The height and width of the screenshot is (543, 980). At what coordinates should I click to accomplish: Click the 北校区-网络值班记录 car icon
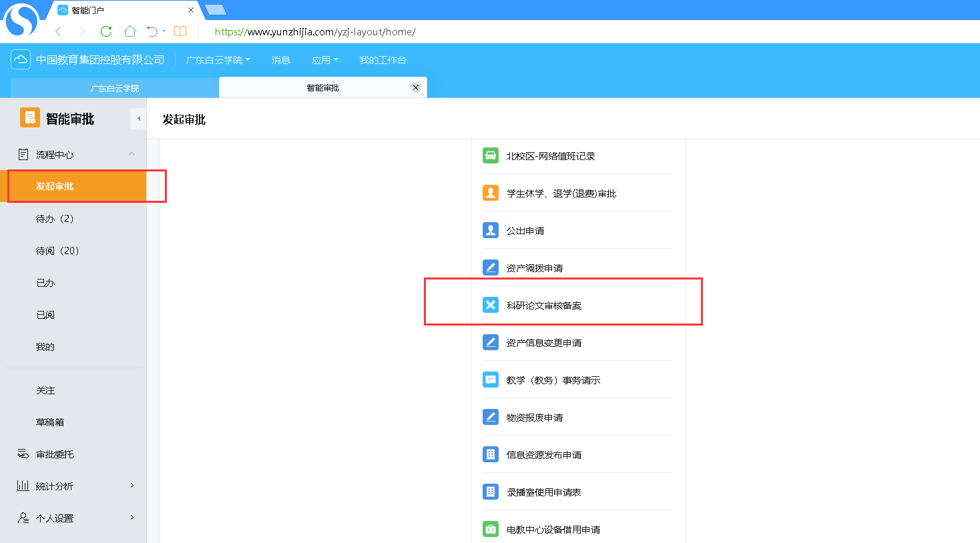point(491,155)
